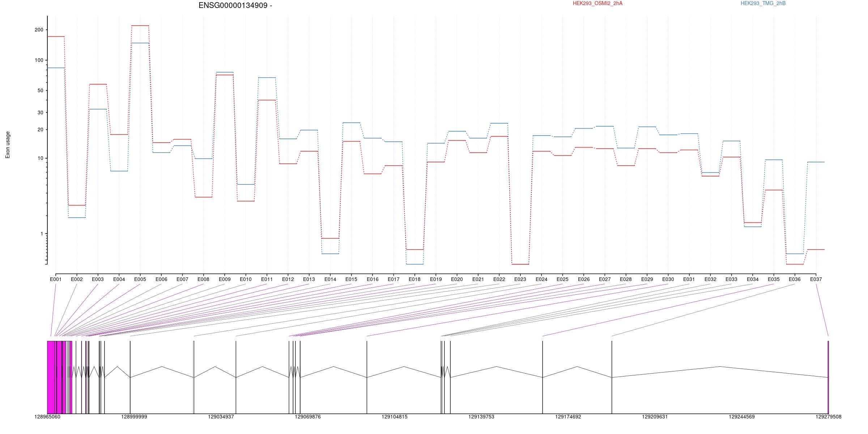
Task: Select exon label E031
Action: [x=689, y=279]
